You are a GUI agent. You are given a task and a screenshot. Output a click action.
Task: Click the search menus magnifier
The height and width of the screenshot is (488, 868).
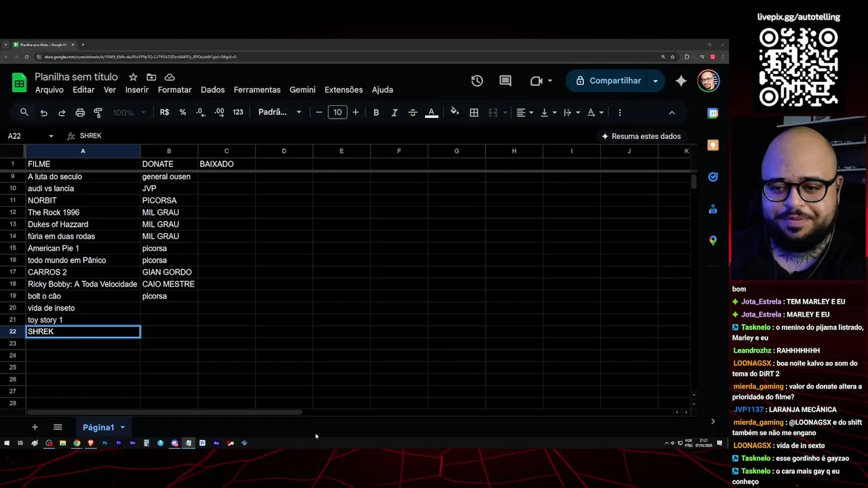coord(24,113)
